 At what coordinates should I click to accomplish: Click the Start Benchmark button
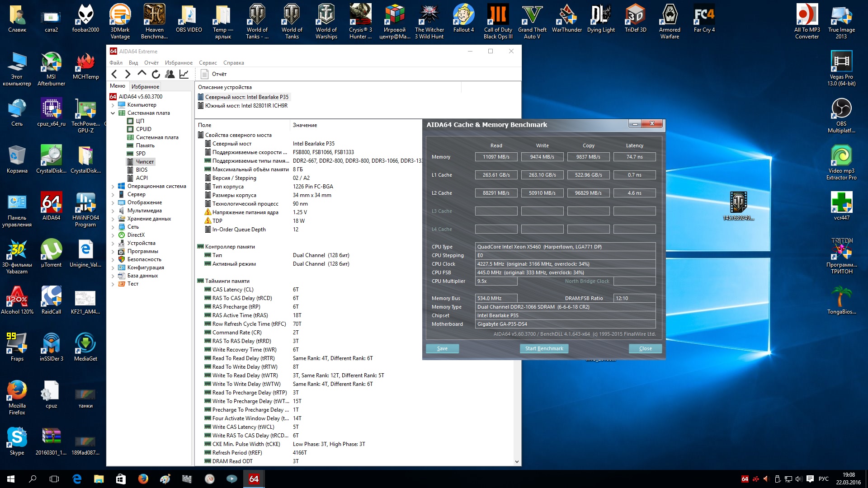[544, 348]
